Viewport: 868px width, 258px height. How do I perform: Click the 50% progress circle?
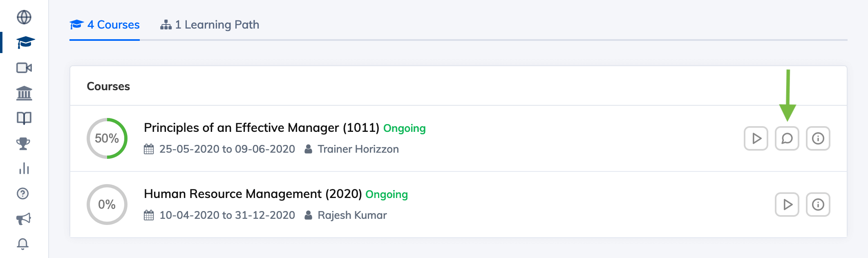point(107,138)
